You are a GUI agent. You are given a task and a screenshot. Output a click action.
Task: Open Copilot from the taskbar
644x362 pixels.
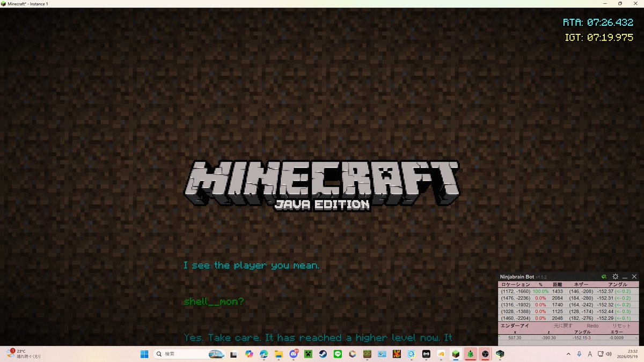(x=249, y=354)
